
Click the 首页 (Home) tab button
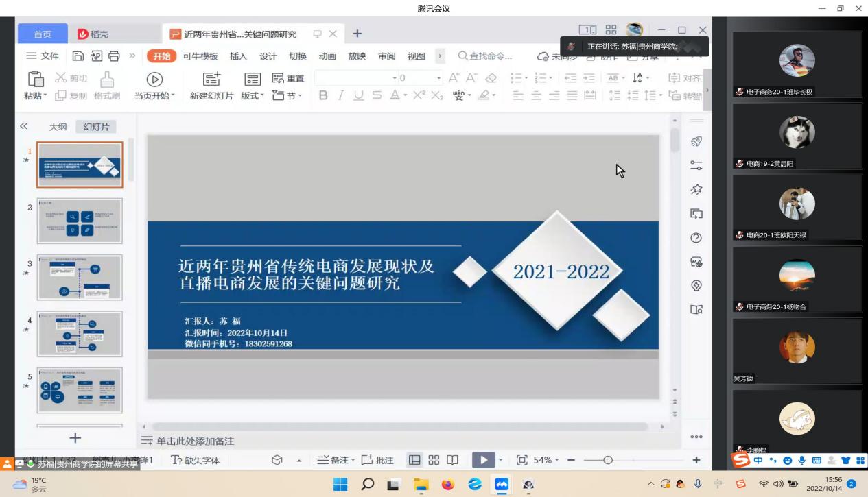[x=43, y=34]
